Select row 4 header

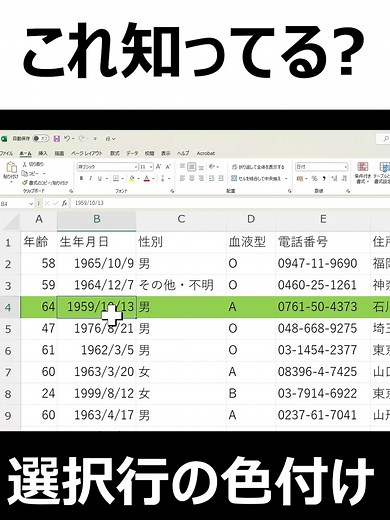click(x=10, y=307)
